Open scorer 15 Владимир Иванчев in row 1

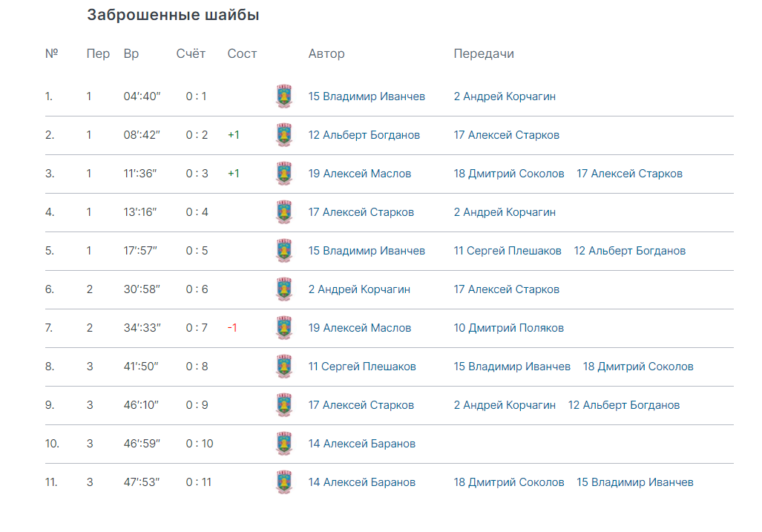pyautogui.click(x=367, y=96)
